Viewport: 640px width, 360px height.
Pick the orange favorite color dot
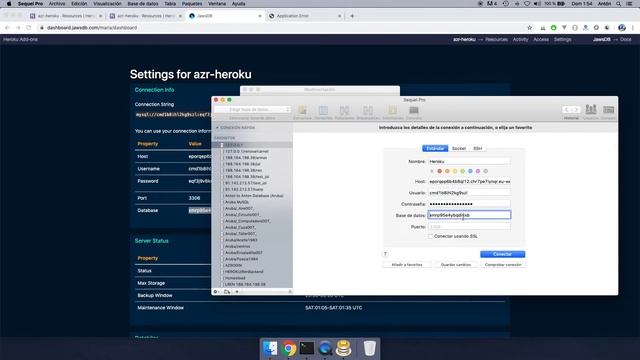pyautogui.click(x=447, y=171)
